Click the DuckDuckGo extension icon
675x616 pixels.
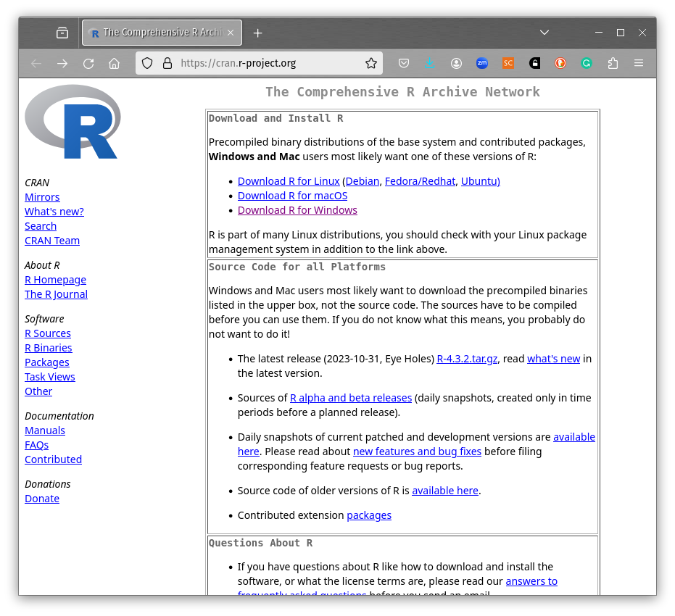560,64
